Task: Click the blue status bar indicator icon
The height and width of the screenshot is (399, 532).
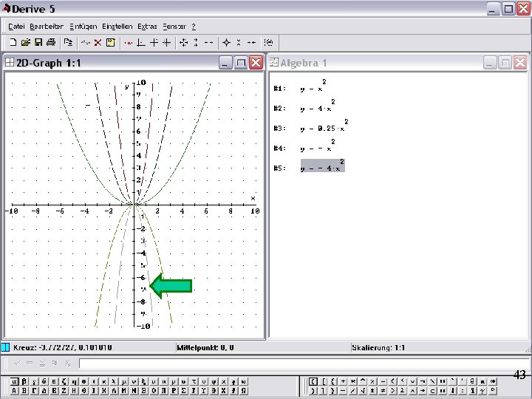Action: (x=5, y=347)
